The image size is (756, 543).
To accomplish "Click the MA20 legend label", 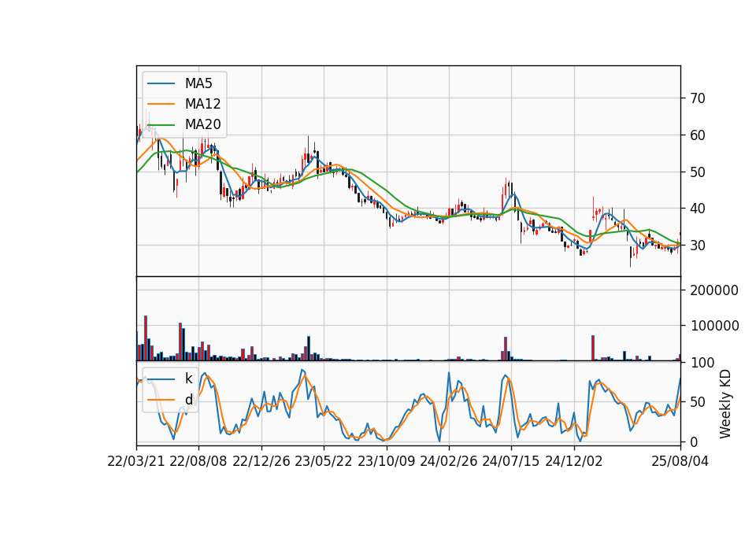I will [x=202, y=124].
